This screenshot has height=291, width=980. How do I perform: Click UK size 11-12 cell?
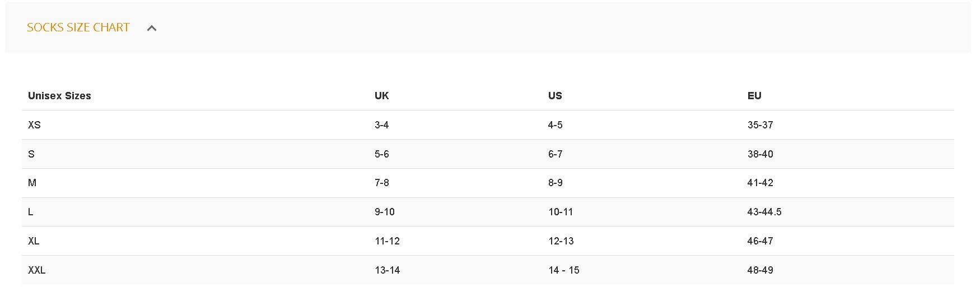click(x=387, y=241)
